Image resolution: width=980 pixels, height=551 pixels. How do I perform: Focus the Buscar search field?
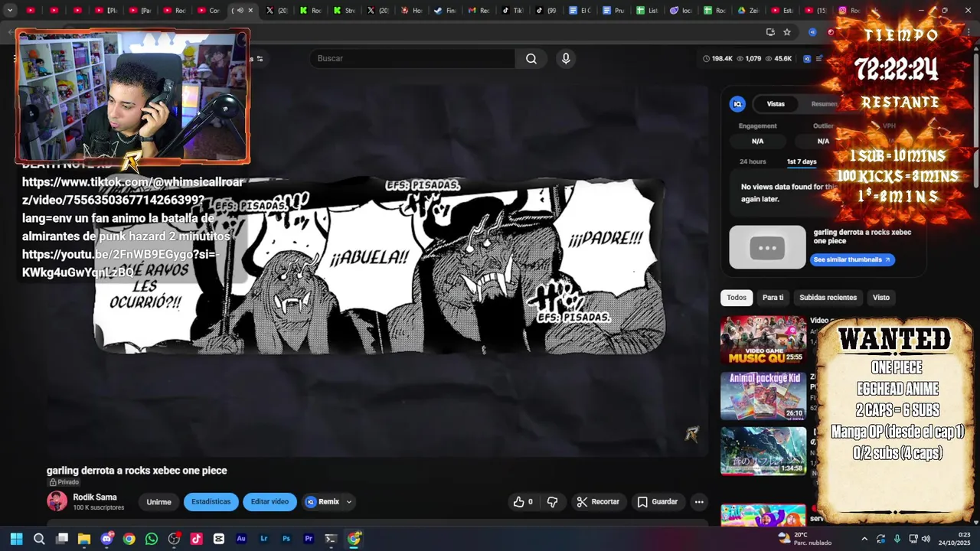coord(413,59)
